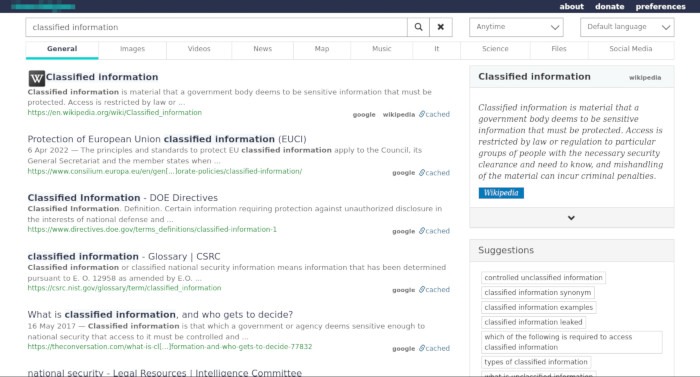The image size is (700, 377).
Task: Open the Wikipedia 'Classified information' result title
Action: click(102, 77)
